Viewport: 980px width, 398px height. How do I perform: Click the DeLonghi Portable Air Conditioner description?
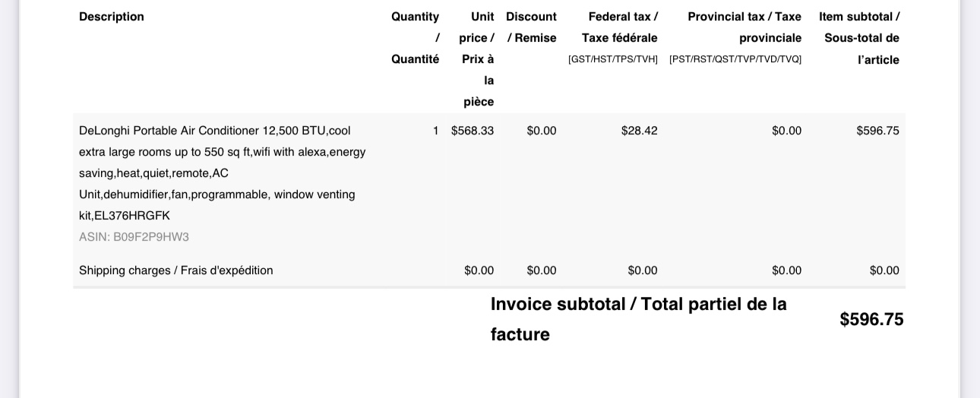[x=222, y=172]
